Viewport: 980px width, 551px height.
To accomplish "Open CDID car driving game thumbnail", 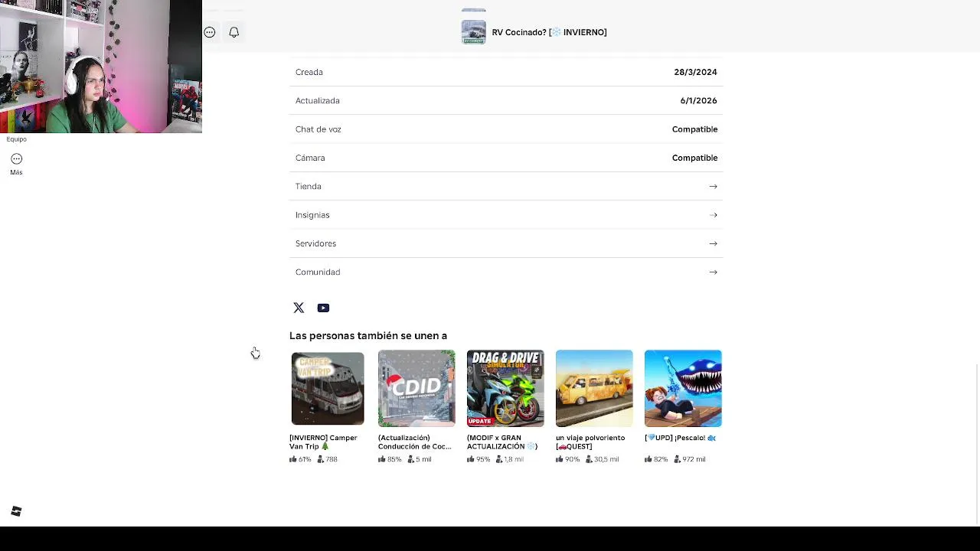I will point(416,388).
